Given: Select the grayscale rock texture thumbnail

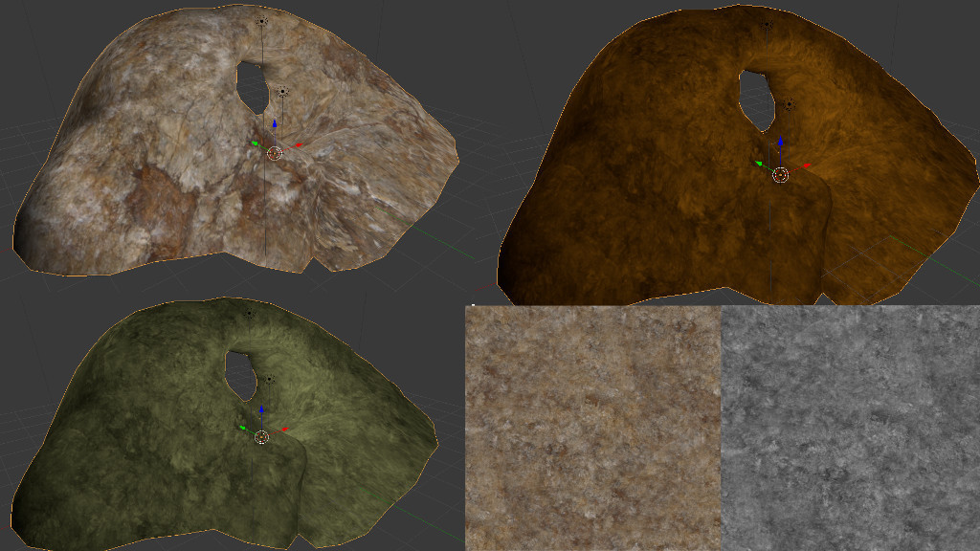Looking at the screenshot, I should [x=850, y=428].
